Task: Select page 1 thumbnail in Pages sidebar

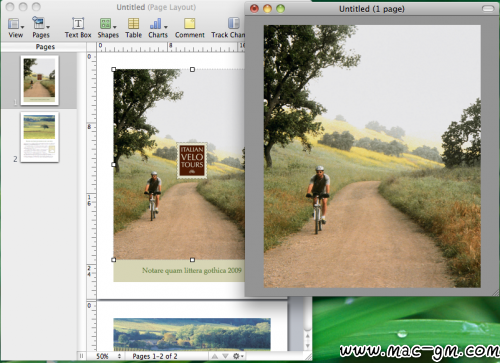Action: pyautogui.click(x=40, y=80)
